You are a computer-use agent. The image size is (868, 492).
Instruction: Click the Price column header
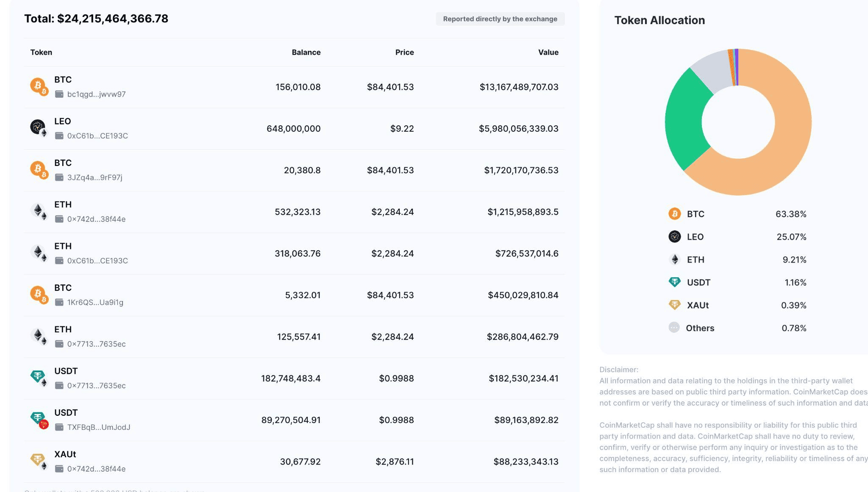click(x=404, y=53)
